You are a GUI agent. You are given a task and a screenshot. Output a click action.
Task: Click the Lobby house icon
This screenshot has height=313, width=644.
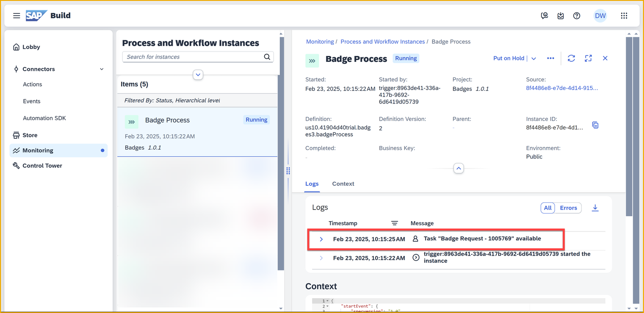pos(17,47)
